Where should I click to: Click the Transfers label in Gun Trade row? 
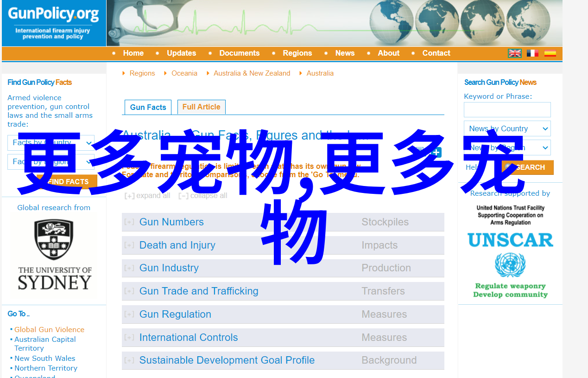coord(383,291)
